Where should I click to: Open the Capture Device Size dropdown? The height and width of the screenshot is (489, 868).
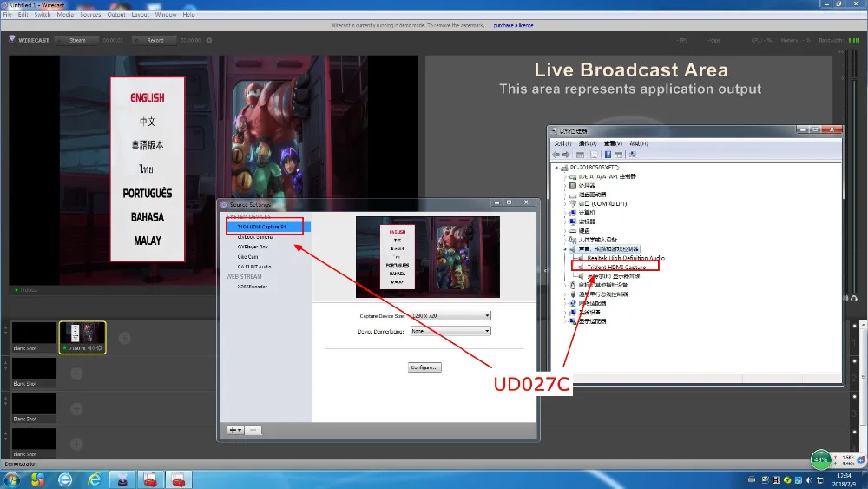tap(450, 315)
